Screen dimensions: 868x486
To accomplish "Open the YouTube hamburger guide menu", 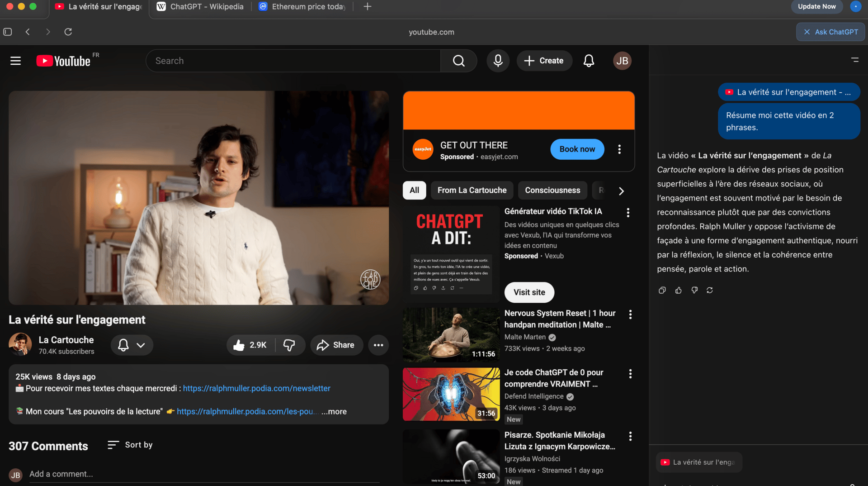I will coord(15,61).
